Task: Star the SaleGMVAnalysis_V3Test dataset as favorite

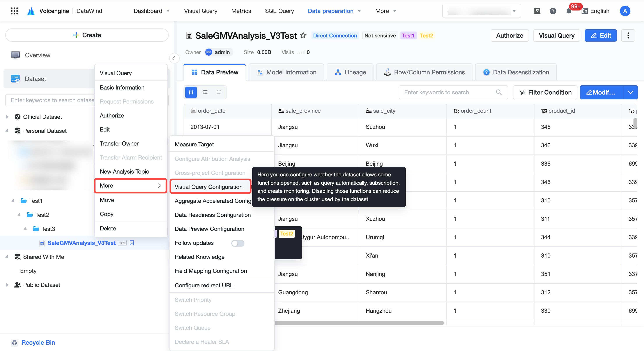Action: click(303, 35)
